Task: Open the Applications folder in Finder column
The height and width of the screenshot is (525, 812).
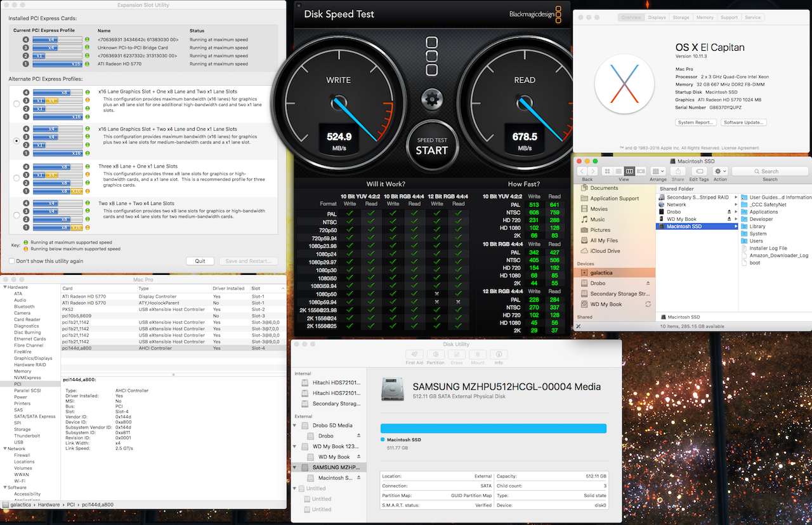Action: [764, 212]
